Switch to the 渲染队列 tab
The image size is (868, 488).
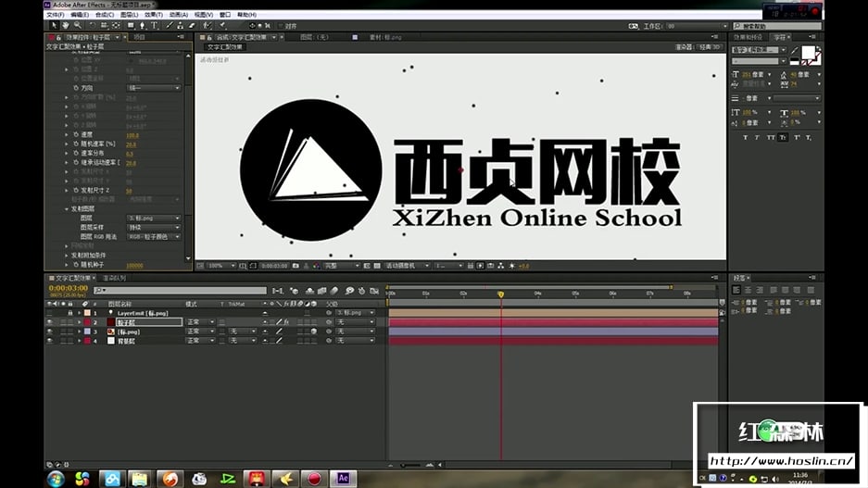click(114, 278)
